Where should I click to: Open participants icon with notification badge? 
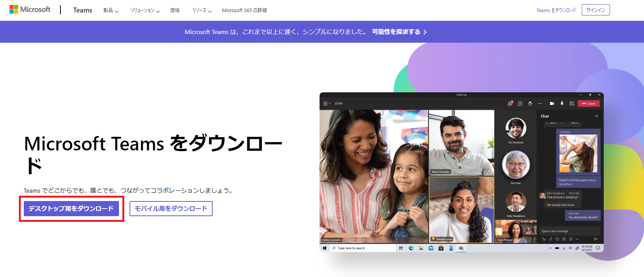pos(510,103)
